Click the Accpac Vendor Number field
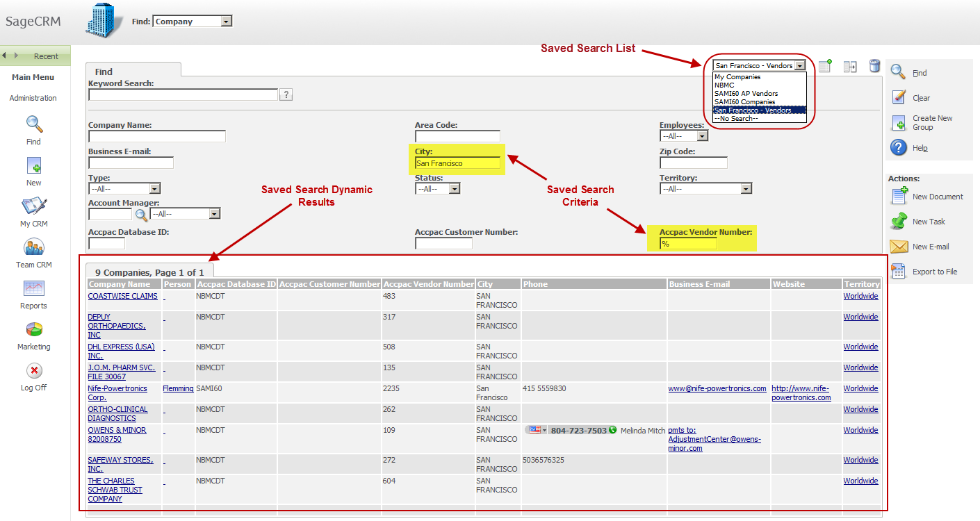The width and height of the screenshot is (980, 521). 688,243
